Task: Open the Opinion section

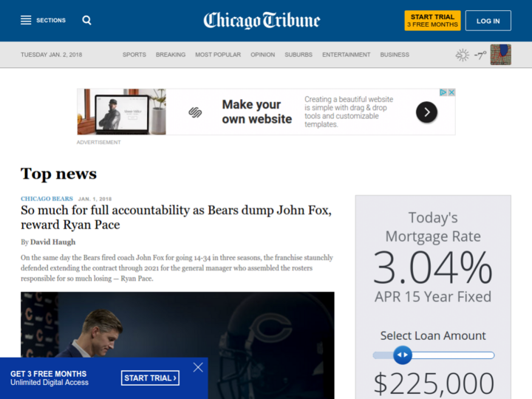Action: [262, 55]
